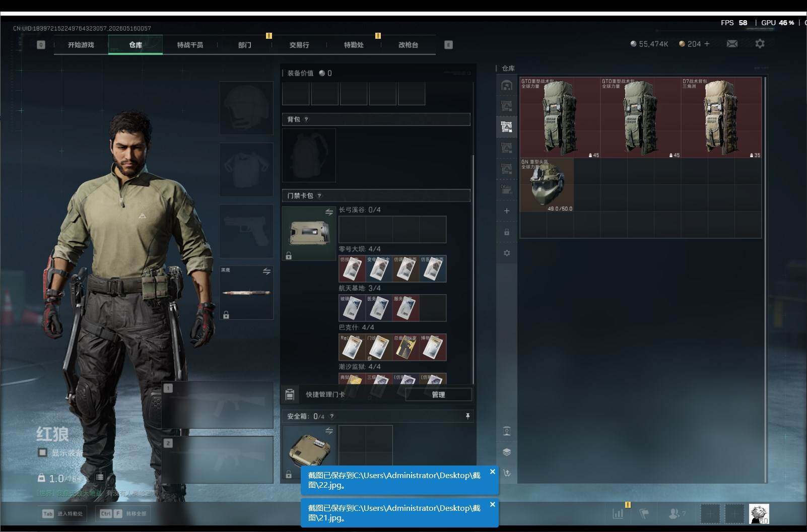Image resolution: width=807 pixels, height=532 pixels.
Task: Toggle the lock on the 黑鹰 knife slot
Action: 226,315
